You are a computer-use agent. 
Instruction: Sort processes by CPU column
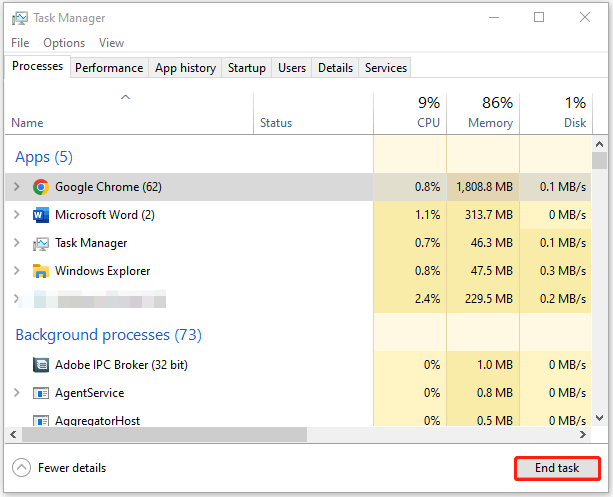point(410,114)
